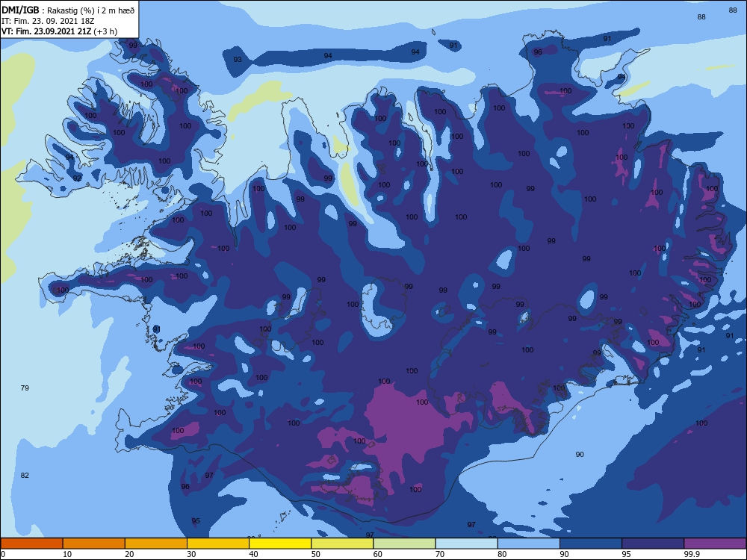
Task: Click the pale blue 70–80 legend swatch
Action: pos(466,544)
